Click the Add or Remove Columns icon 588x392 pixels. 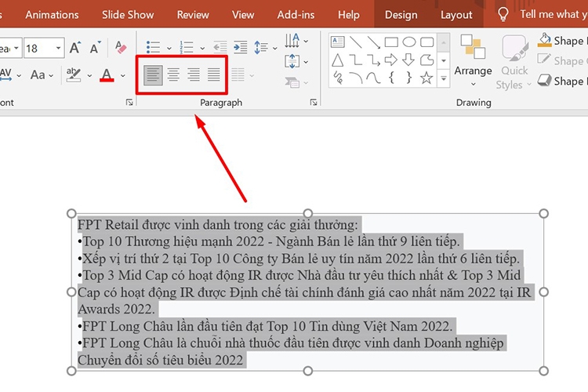click(x=238, y=75)
